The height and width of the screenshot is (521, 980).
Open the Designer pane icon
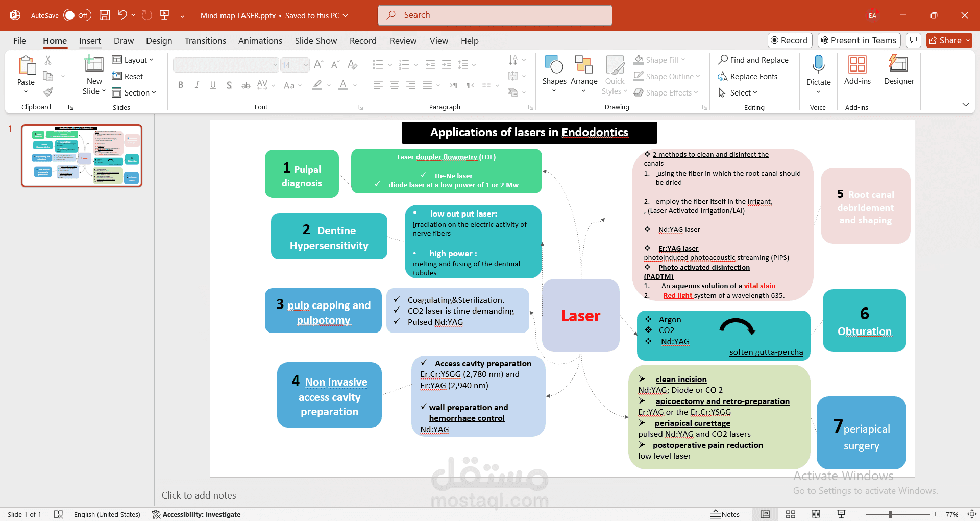pyautogui.click(x=899, y=64)
